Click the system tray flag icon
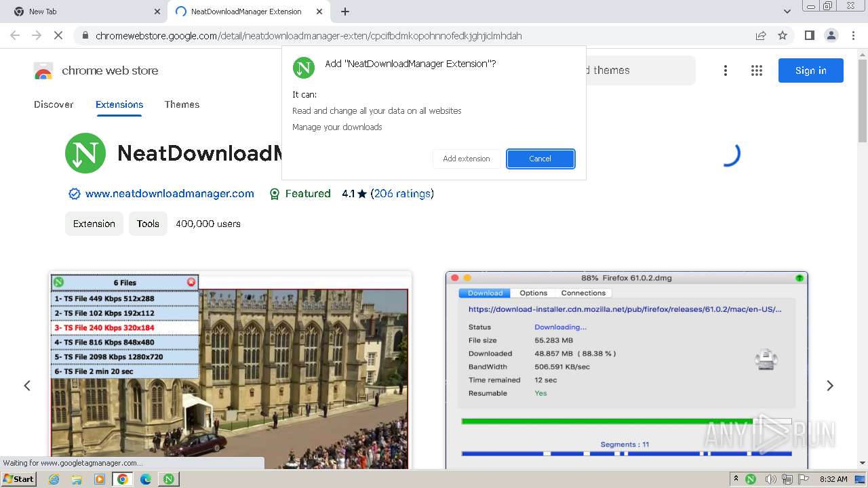Image resolution: width=868 pixels, height=488 pixels. (804, 479)
